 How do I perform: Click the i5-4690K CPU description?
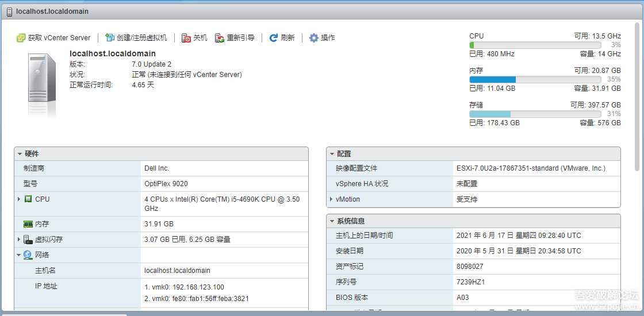222,203
